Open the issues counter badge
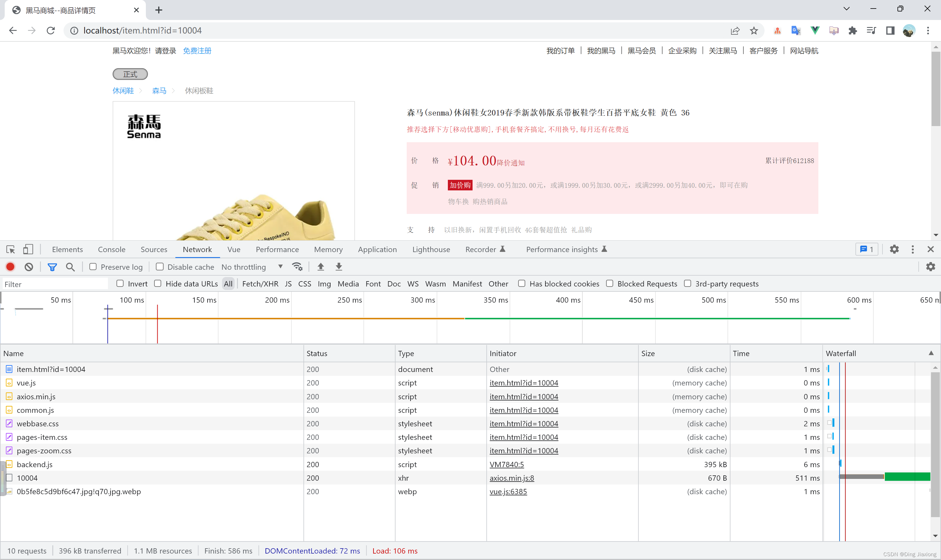 point(867,249)
